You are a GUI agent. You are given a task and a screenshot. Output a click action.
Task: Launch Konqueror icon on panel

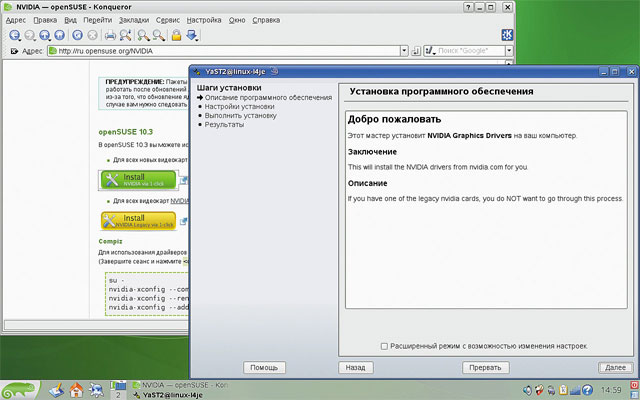tap(96, 390)
